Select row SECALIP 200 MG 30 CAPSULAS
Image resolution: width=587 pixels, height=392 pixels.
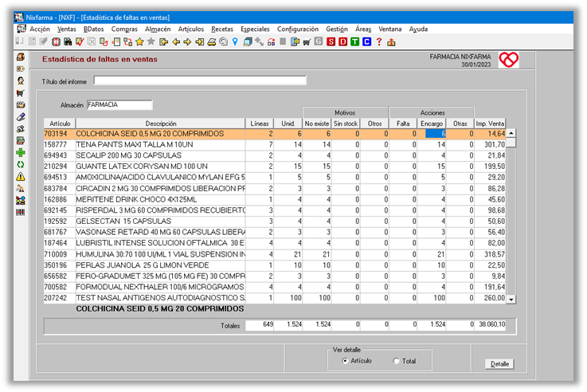pos(275,155)
